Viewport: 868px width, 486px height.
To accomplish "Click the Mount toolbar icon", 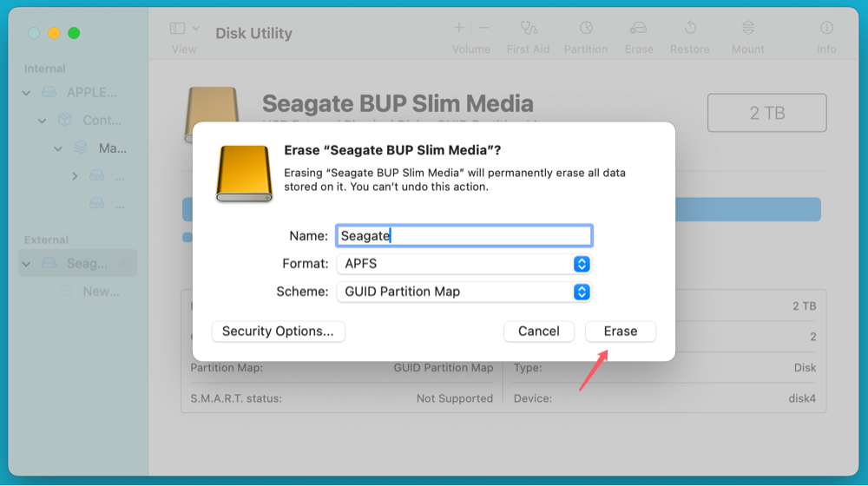I will click(748, 28).
